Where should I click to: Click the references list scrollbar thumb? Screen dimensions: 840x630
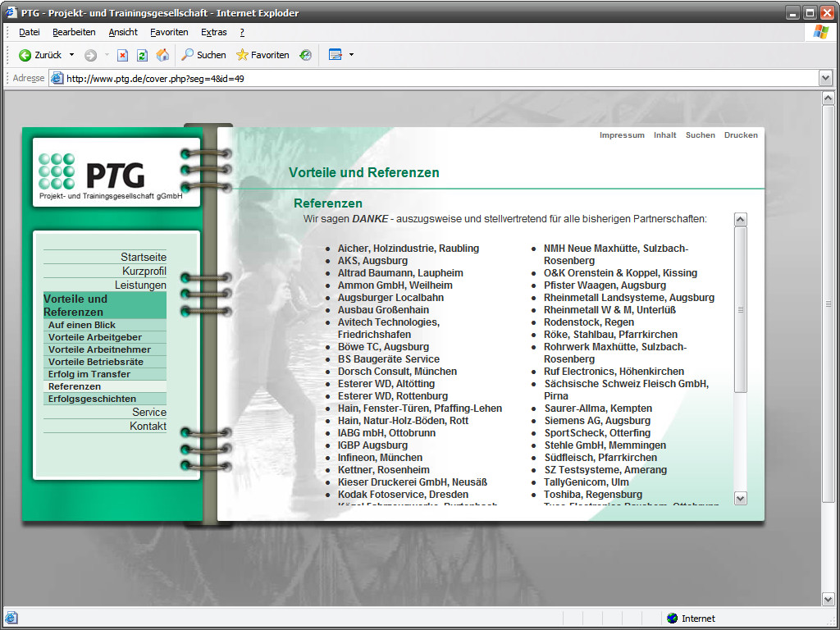click(741, 309)
